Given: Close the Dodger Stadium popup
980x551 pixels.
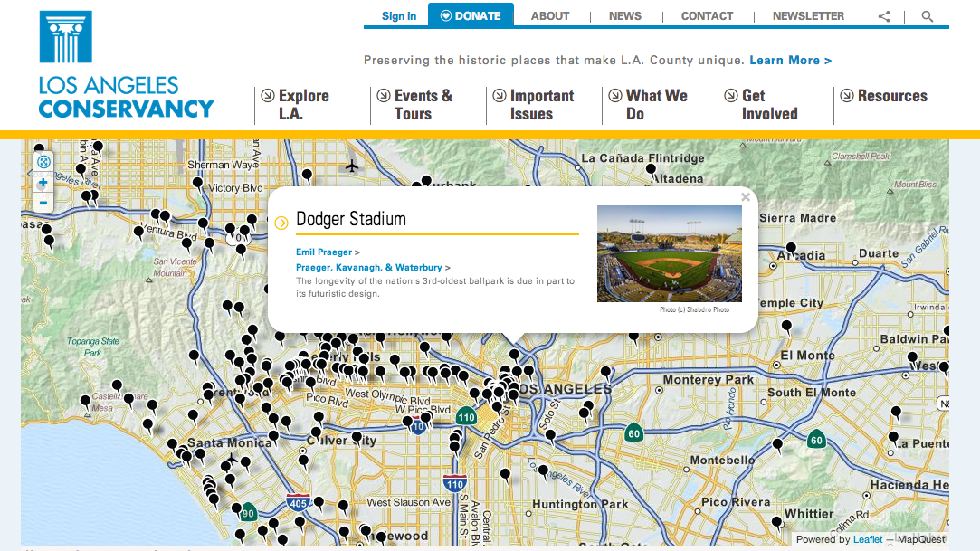Looking at the screenshot, I should pyautogui.click(x=745, y=197).
